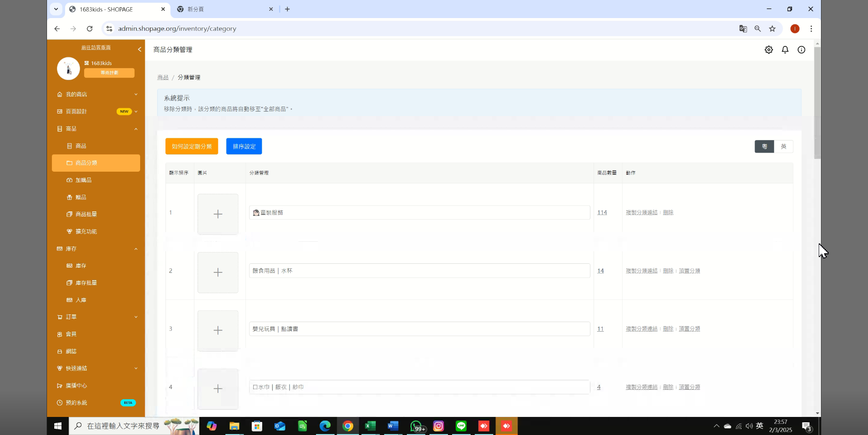Click the orange plan badge under 1683kids
868x435 pixels.
109,73
